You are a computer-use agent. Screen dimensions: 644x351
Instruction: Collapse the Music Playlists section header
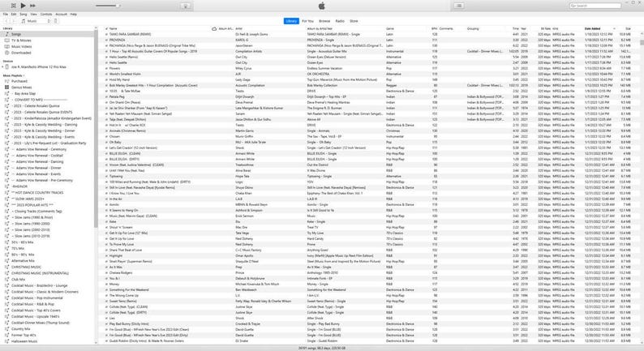(x=13, y=75)
